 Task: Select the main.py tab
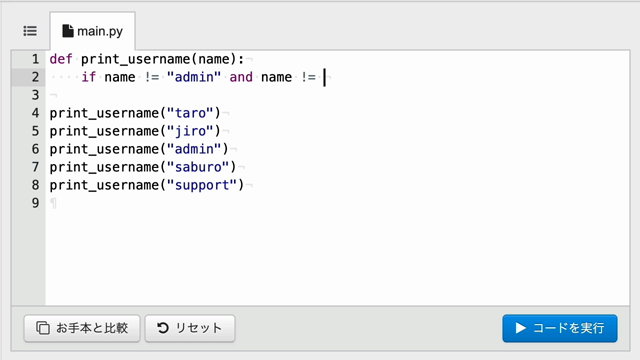point(93,31)
